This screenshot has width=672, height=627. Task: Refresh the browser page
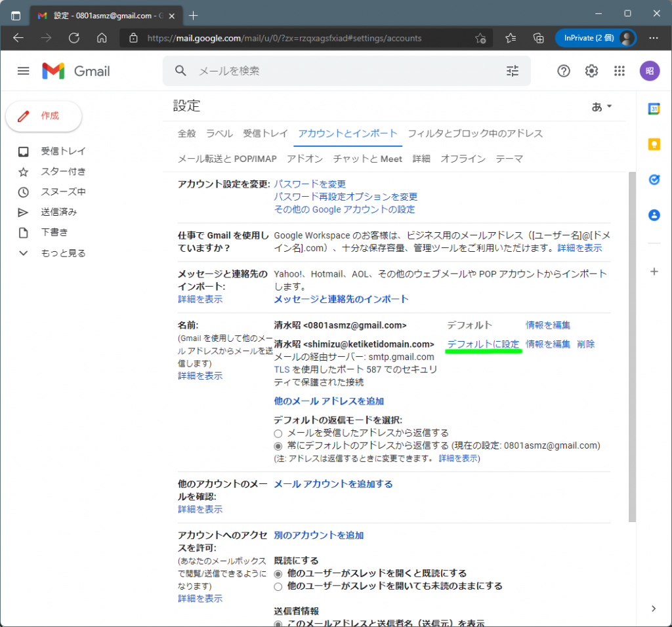[74, 38]
